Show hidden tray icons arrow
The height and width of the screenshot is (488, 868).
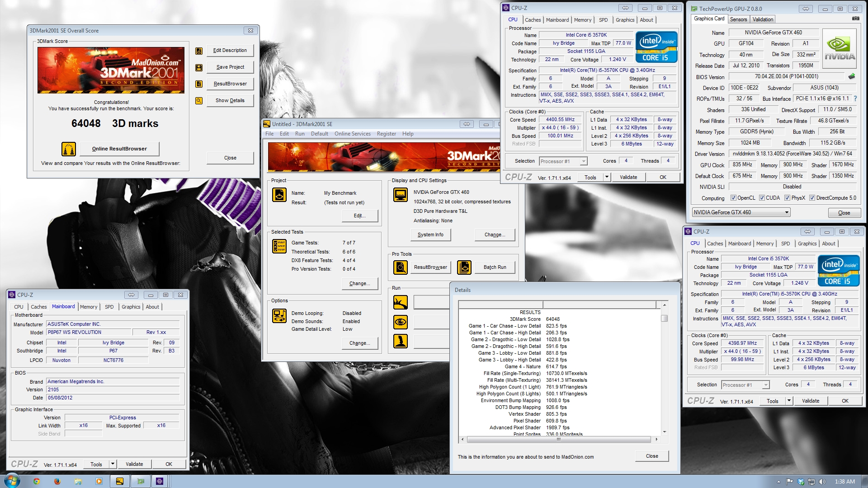(778, 482)
